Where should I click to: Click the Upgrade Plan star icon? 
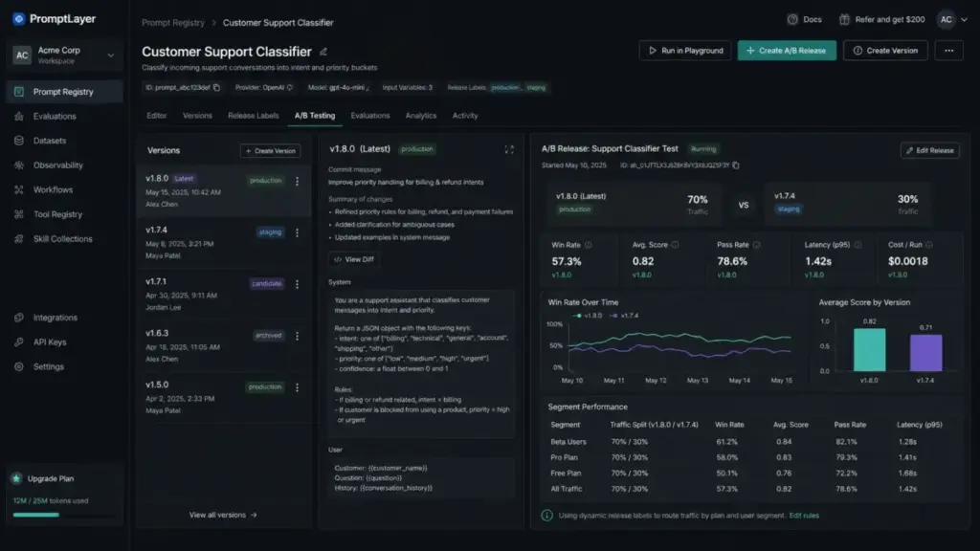[17, 478]
